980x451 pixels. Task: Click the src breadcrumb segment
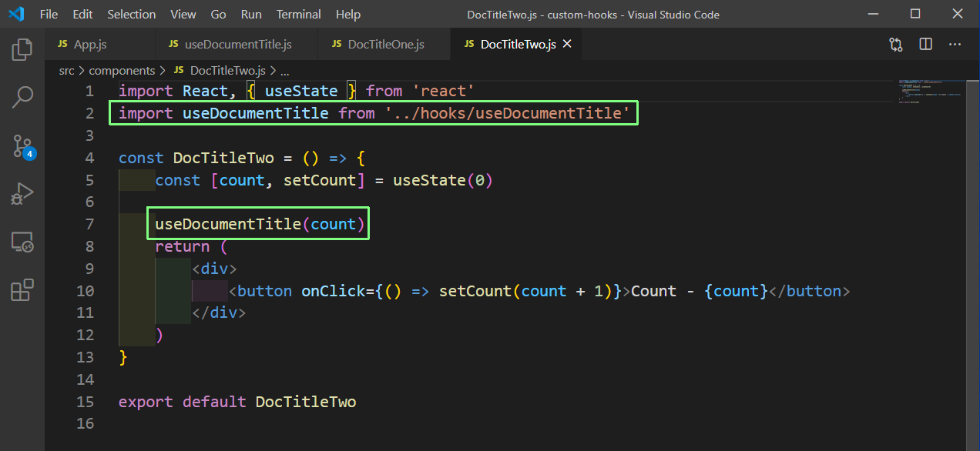click(x=67, y=70)
